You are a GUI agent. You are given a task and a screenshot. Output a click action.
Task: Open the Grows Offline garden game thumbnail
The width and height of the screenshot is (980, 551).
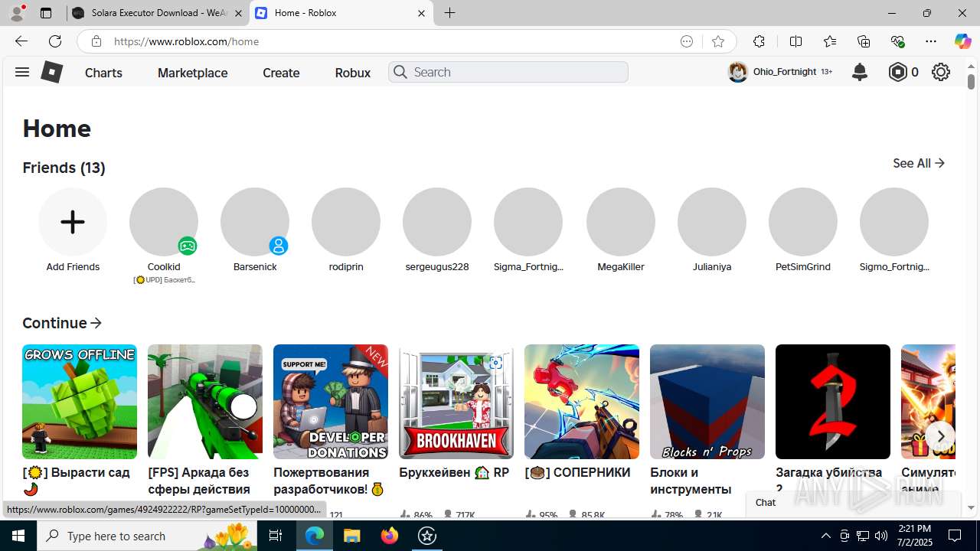(x=80, y=402)
